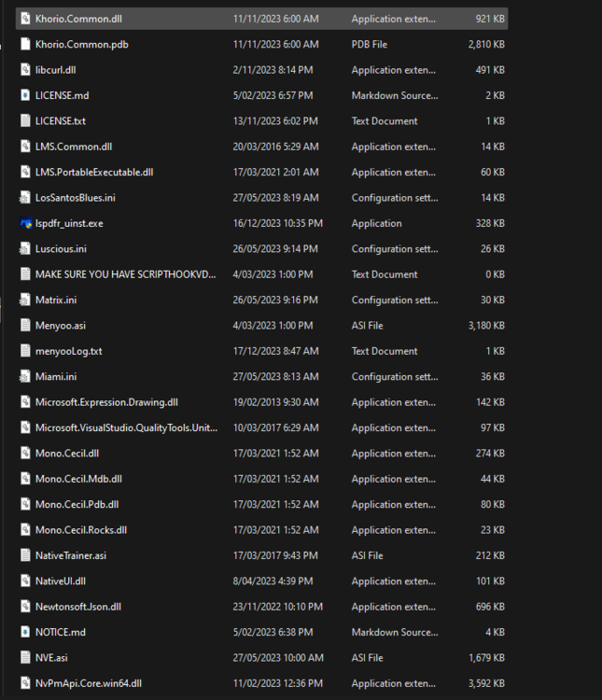
Task: Click the Microsoft.VisualStudio.QualityTools file icon
Action: [x=25, y=427]
